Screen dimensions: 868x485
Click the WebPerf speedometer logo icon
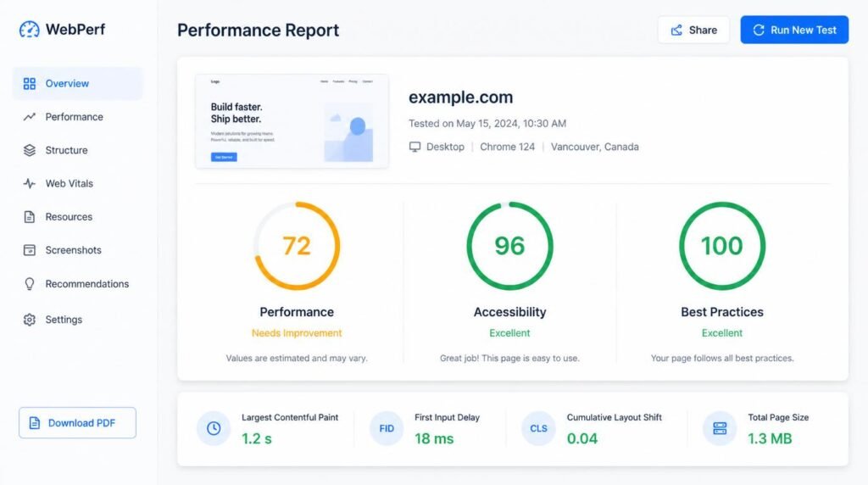coord(30,30)
